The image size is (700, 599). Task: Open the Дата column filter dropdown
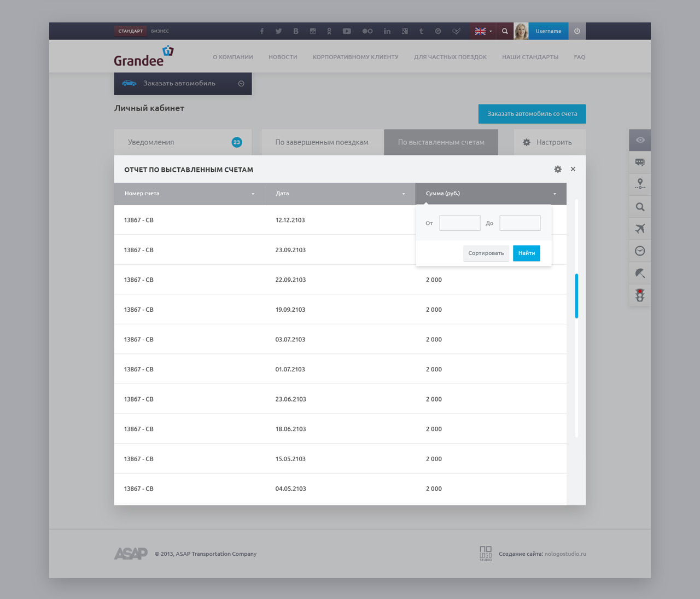(404, 194)
